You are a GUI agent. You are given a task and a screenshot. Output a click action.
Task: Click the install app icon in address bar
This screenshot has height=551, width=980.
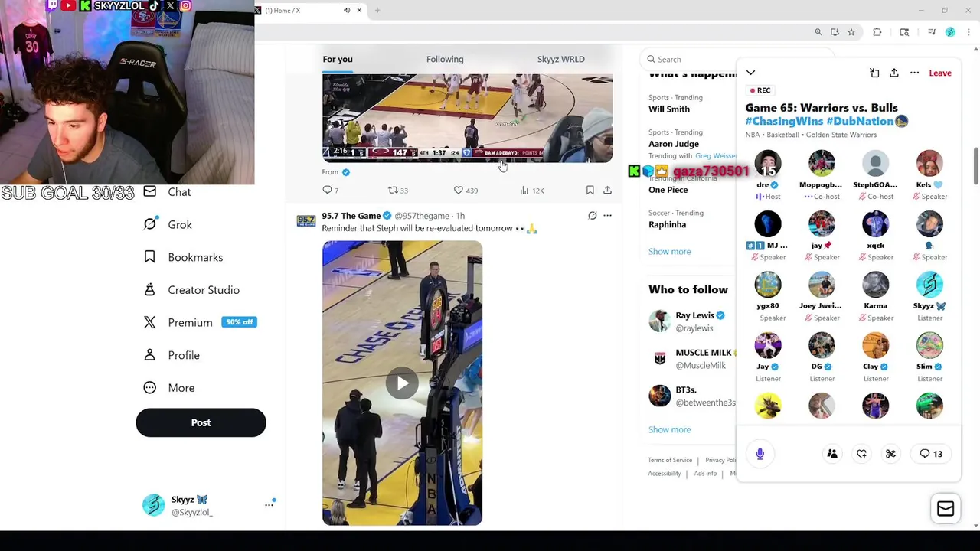click(835, 32)
